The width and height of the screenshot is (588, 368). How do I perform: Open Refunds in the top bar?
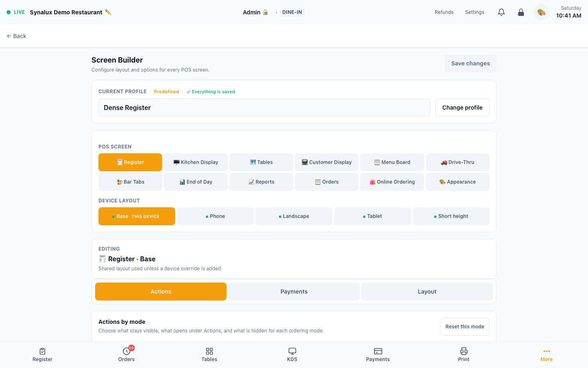[444, 12]
